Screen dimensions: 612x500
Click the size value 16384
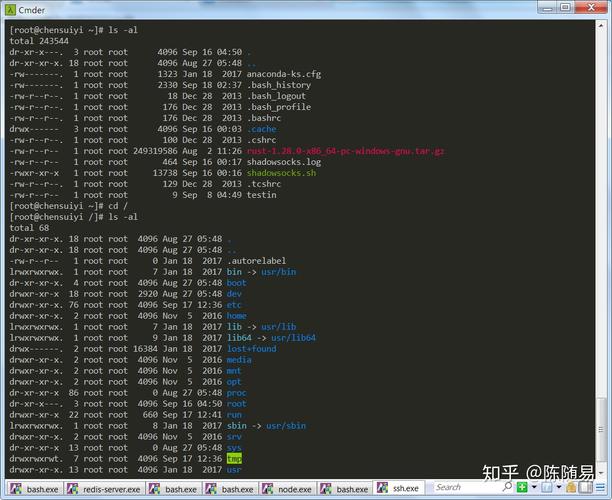point(145,349)
